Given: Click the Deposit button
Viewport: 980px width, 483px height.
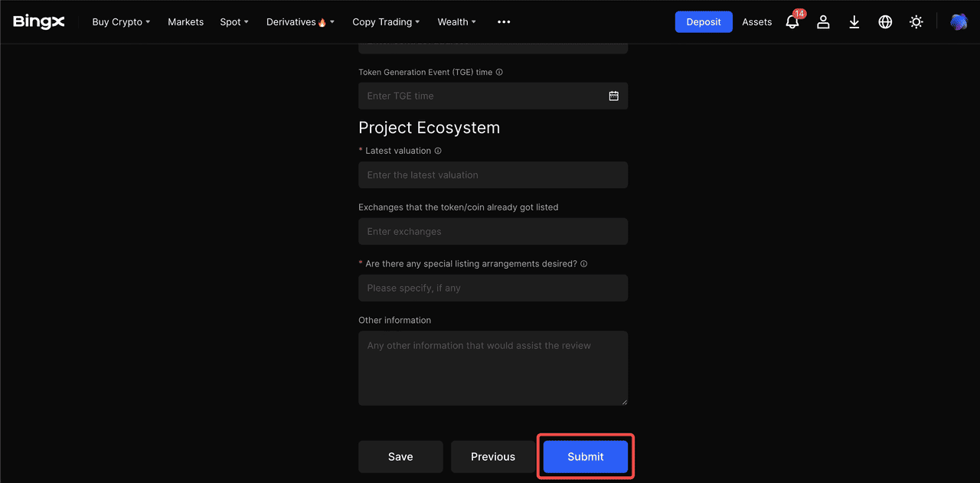Looking at the screenshot, I should click(x=703, y=22).
